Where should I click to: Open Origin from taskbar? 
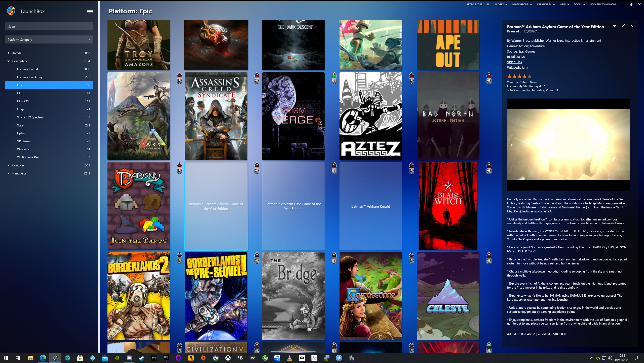[203, 358]
